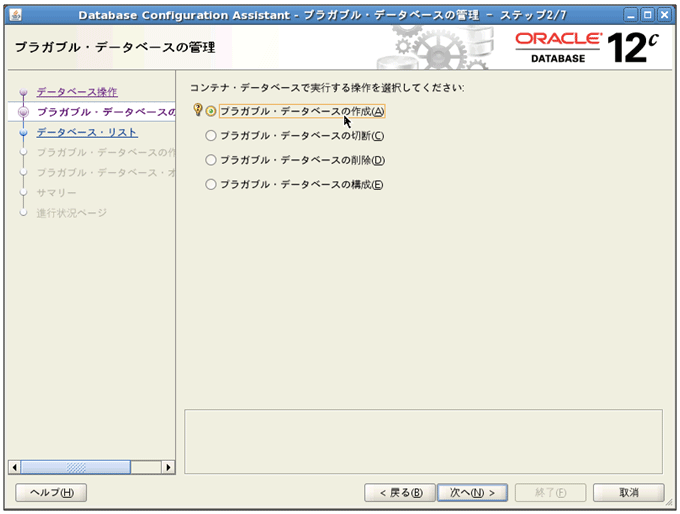Click the resize grip at window corner
The height and width of the screenshot is (514, 680).
(x=669, y=503)
